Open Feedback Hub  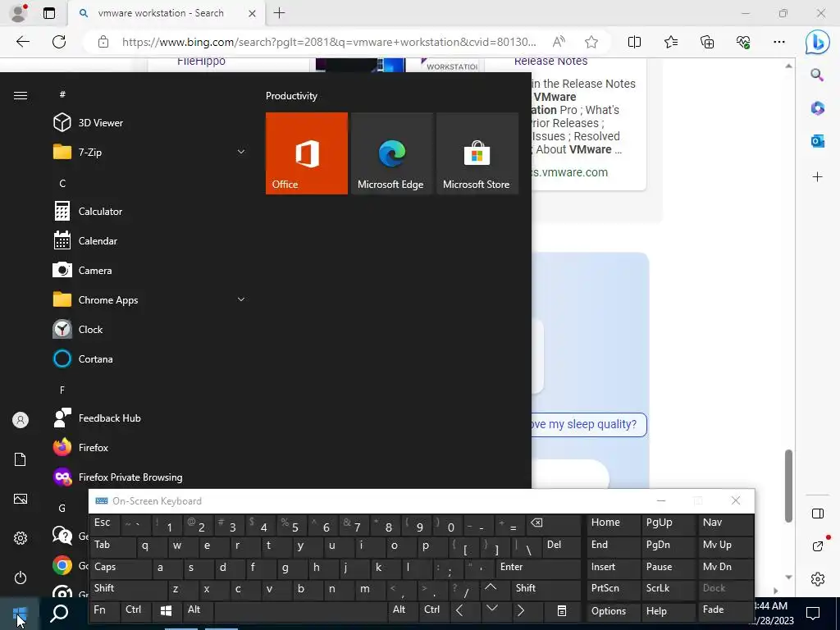pos(149,418)
